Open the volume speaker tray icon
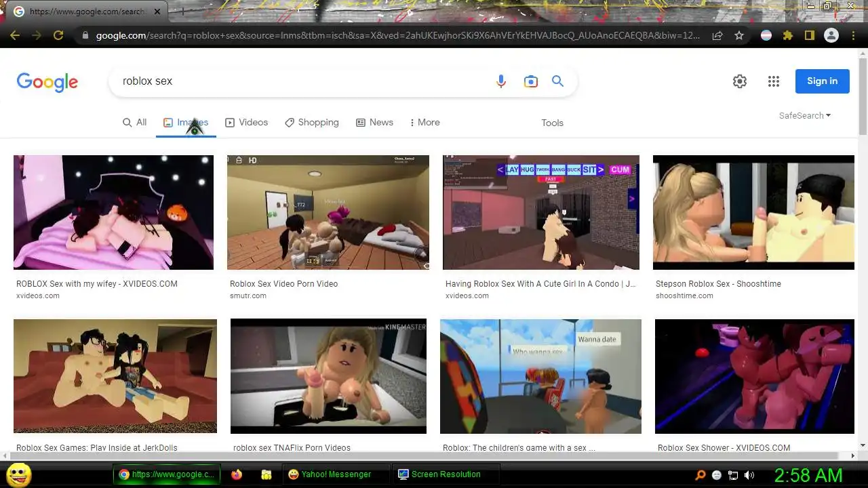Viewport: 868px width, 488px height. [x=749, y=475]
